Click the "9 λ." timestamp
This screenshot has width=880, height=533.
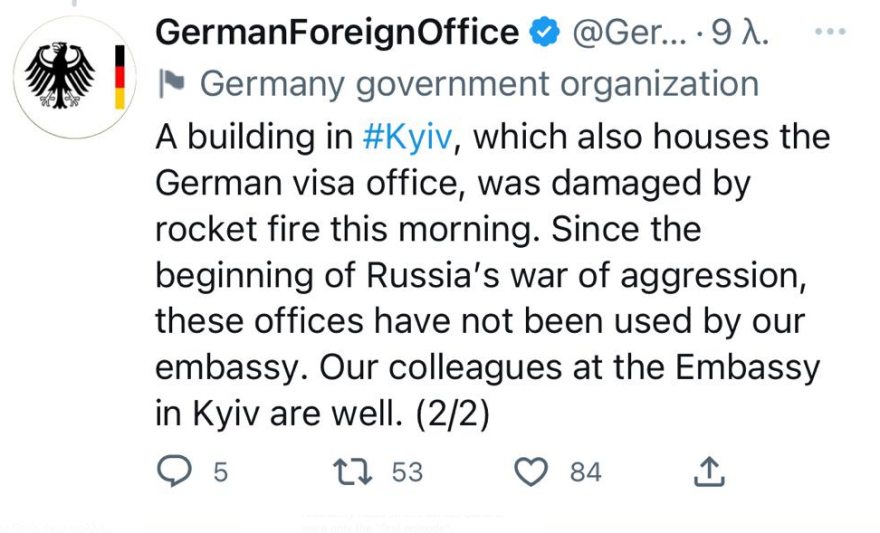pyautogui.click(x=741, y=34)
